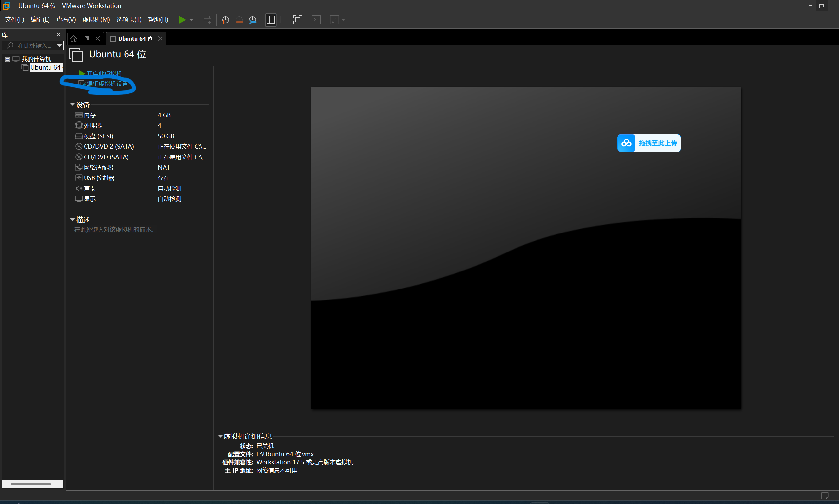Click the revert to snapshot icon
This screenshot has height=504, width=839.
pyautogui.click(x=239, y=20)
